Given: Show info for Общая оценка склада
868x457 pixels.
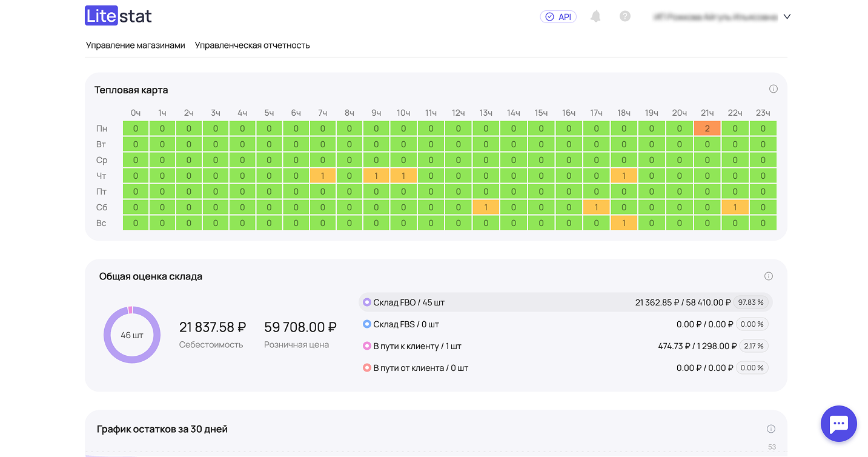Looking at the screenshot, I should point(768,276).
